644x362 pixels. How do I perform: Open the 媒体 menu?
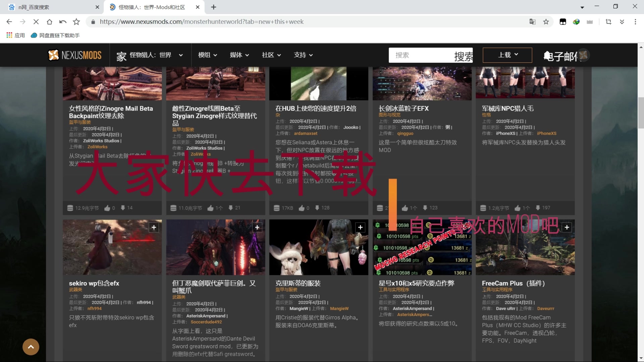239,55
